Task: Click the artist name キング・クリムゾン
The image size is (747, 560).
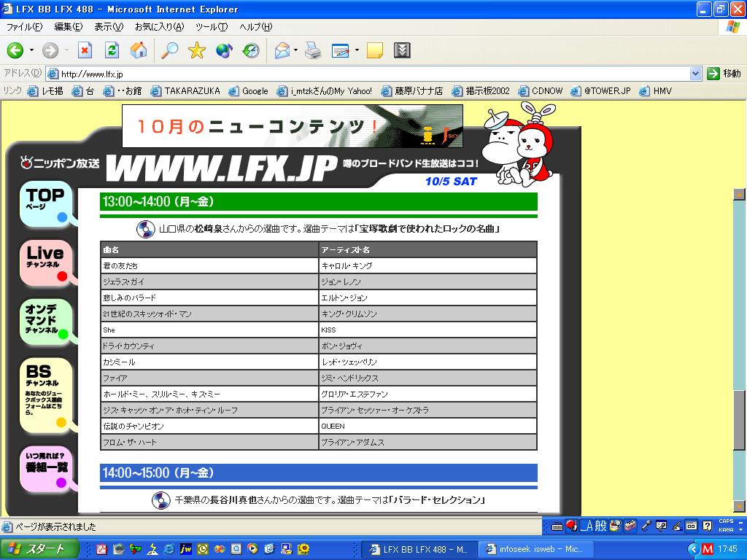Action: pyautogui.click(x=349, y=314)
